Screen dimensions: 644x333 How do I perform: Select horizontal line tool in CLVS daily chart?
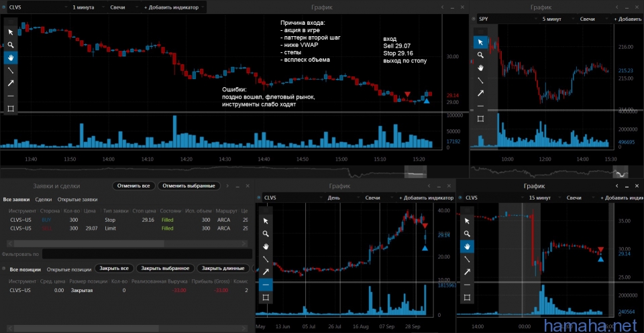point(266,285)
